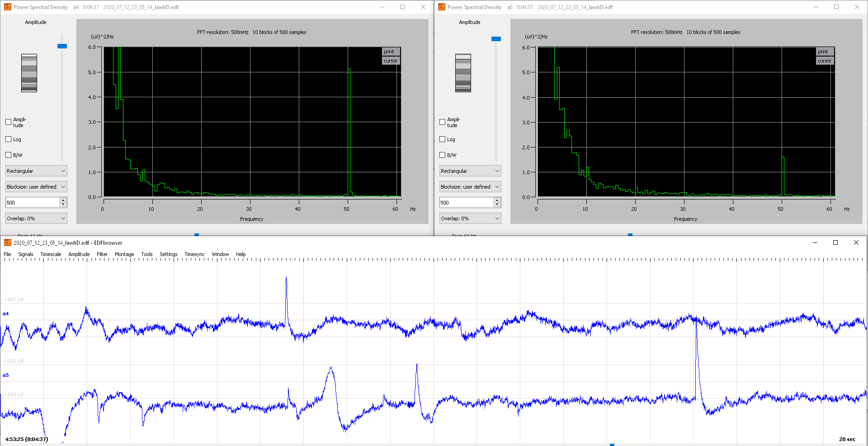Screen dimensions: 868x446
Task: Open the Rectangular window-function dropdown in the a5 window
Action: click(x=470, y=171)
